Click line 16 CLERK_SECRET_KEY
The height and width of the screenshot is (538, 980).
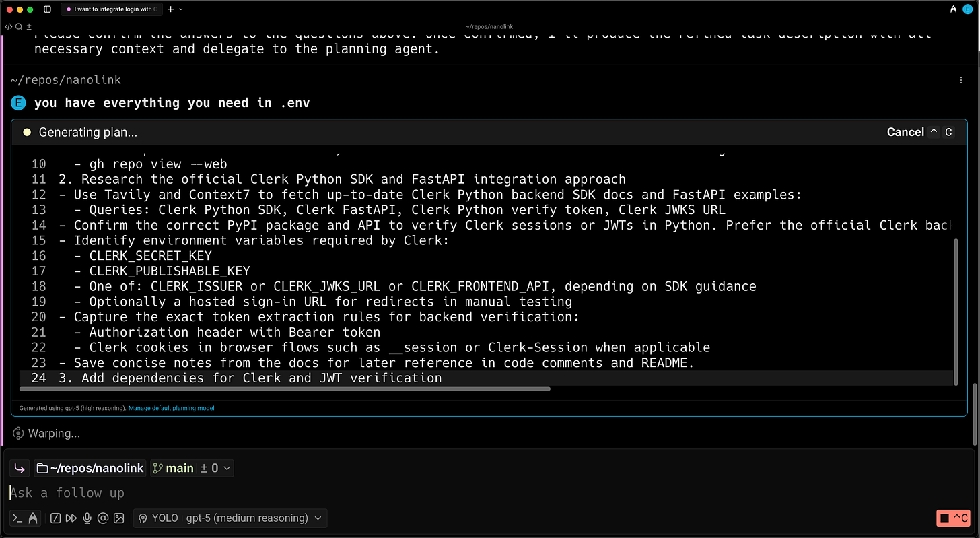pyautogui.click(x=151, y=255)
